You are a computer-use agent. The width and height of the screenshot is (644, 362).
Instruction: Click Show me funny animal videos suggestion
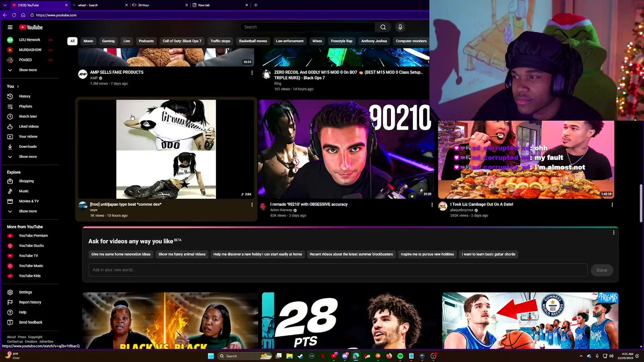(x=182, y=254)
